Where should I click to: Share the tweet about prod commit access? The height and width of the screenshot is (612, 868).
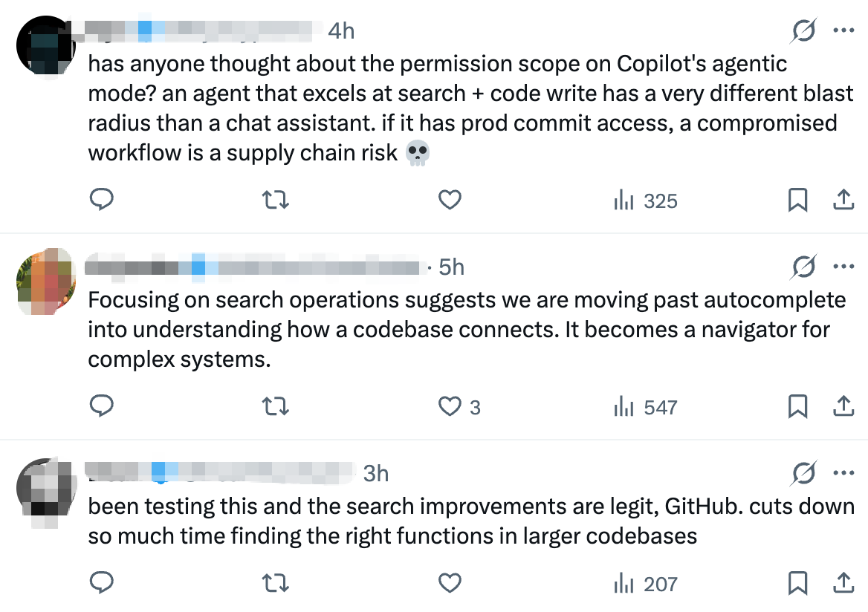click(843, 200)
